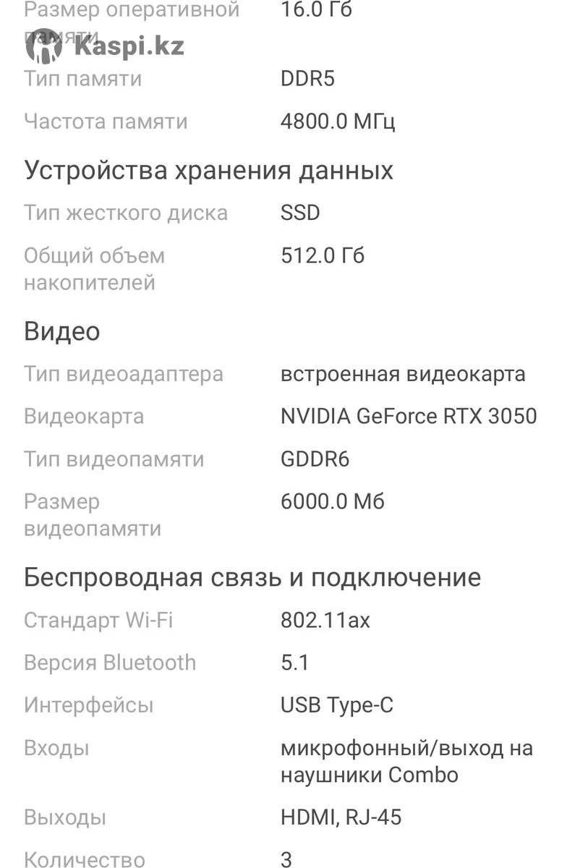Click the GDDR6 video memory type value
The width and height of the screenshot is (588, 868).
pyautogui.click(x=315, y=459)
